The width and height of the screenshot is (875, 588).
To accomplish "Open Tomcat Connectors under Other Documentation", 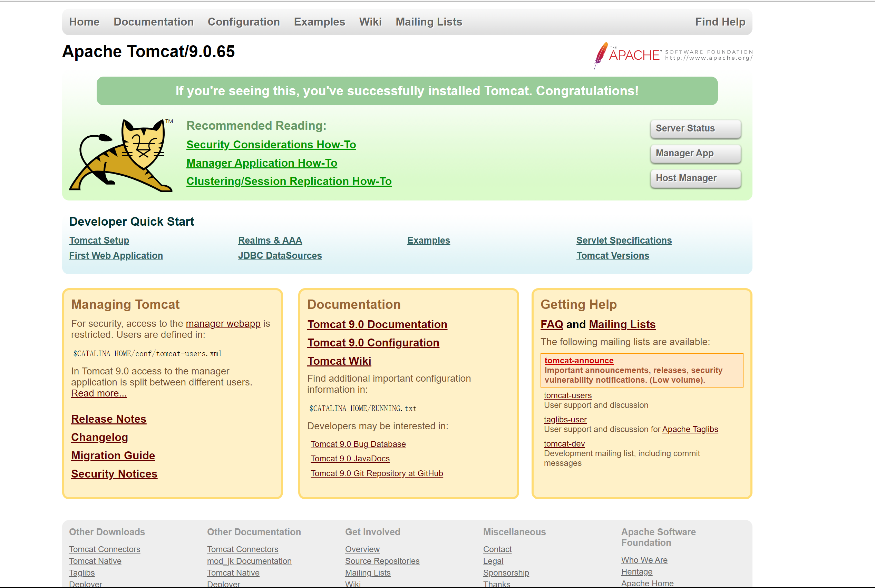I will [x=243, y=549].
